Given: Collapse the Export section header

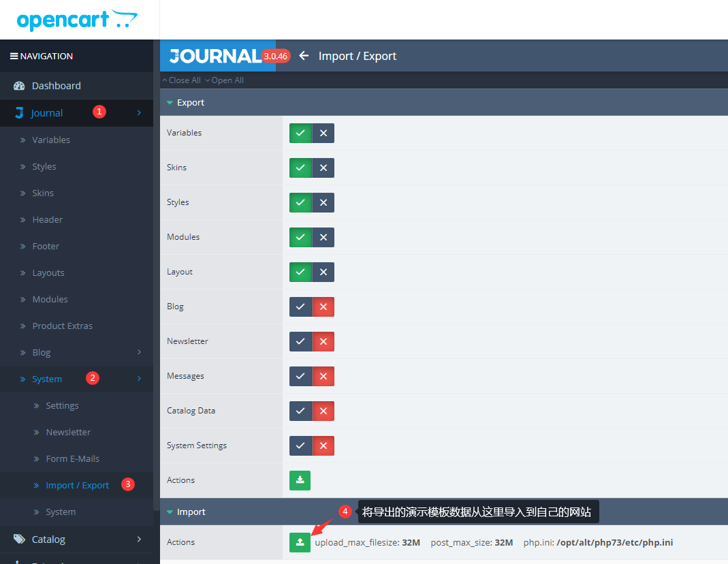Looking at the screenshot, I should pyautogui.click(x=444, y=103).
